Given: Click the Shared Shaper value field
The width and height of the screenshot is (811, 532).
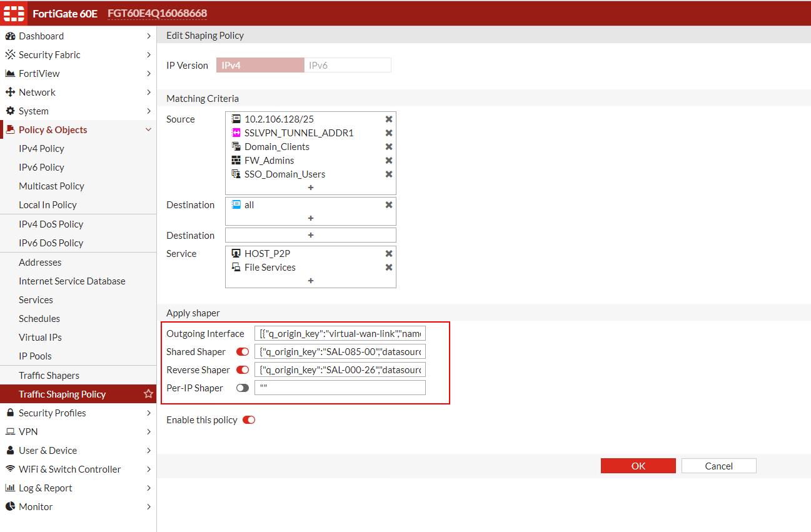Looking at the screenshot, I should pyautogui.click(x=340, y=352).
